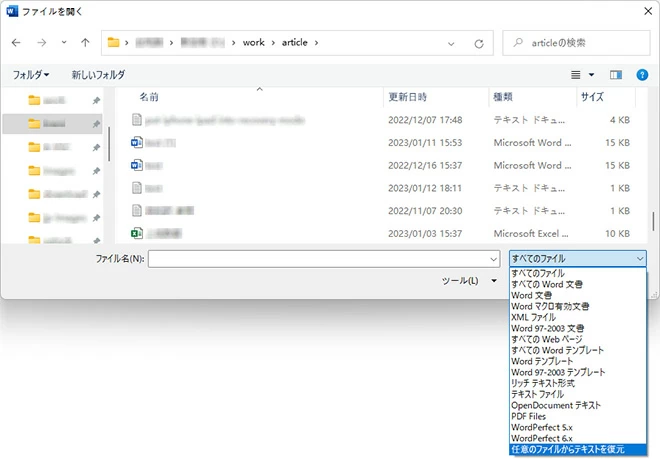Toggle the preview pane icon
This screenshot has height=459, width=660.
[x=616, y=75]
